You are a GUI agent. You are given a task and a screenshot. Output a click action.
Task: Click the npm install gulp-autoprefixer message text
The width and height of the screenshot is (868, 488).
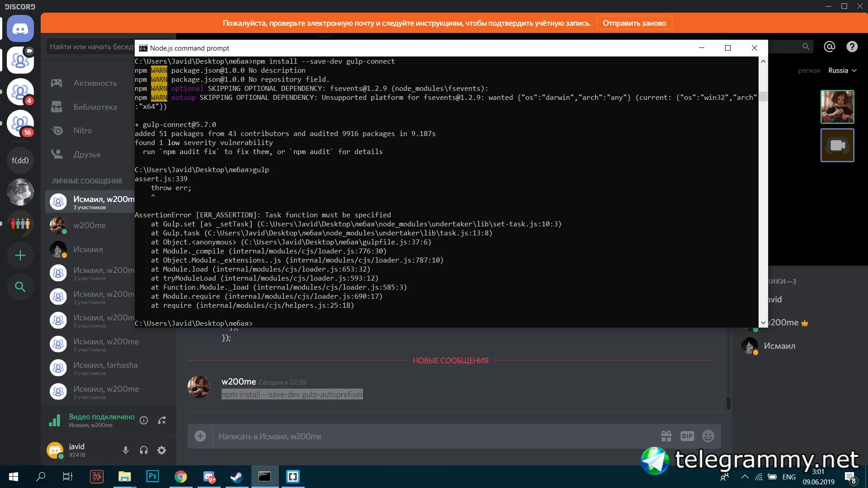click(x=292, y=394)
